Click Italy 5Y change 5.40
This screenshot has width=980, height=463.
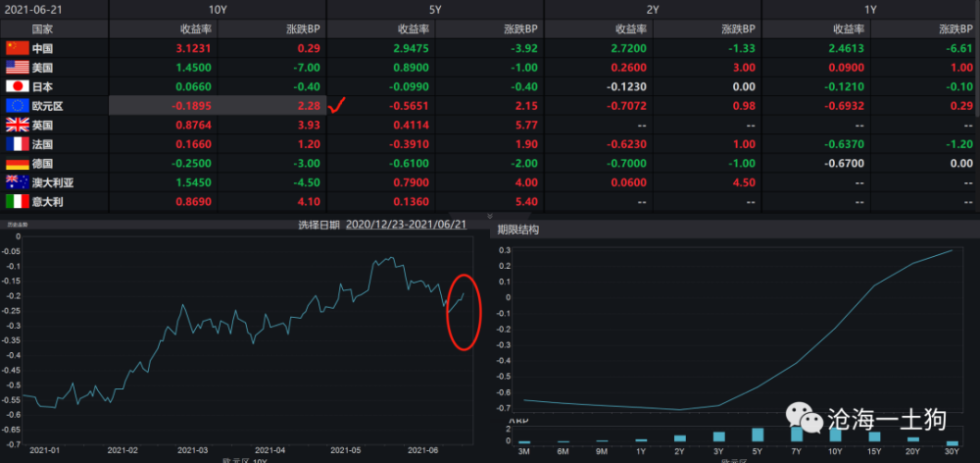(x=527, y=202)
